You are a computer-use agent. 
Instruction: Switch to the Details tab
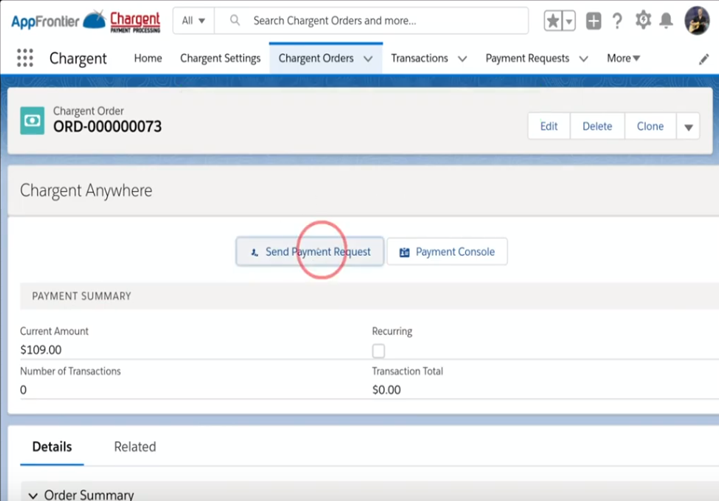coord(52,447)
